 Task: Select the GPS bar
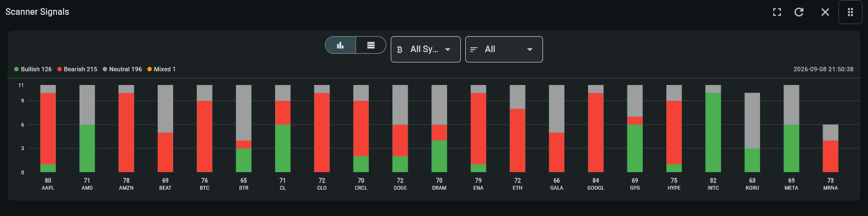coord(635,128)
